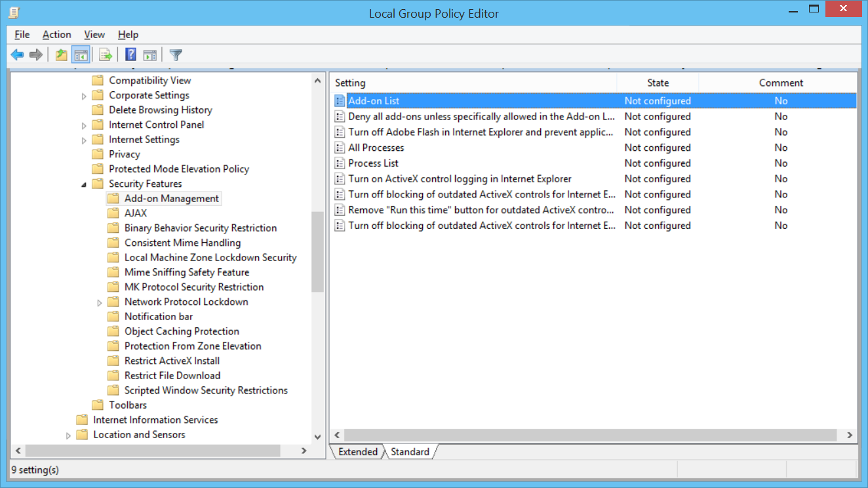
Task: Open the Action menu
Action: 56,34
